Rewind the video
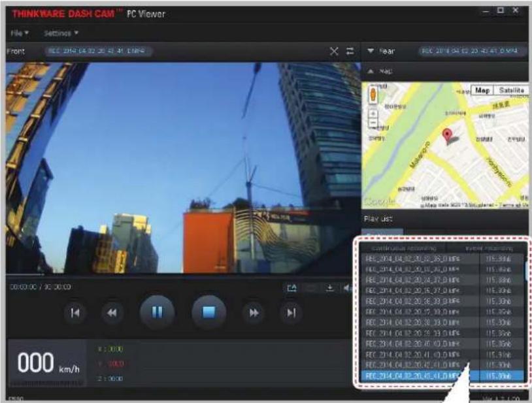The width and height of the screenshot is (532, 403). tap(112, 312)
